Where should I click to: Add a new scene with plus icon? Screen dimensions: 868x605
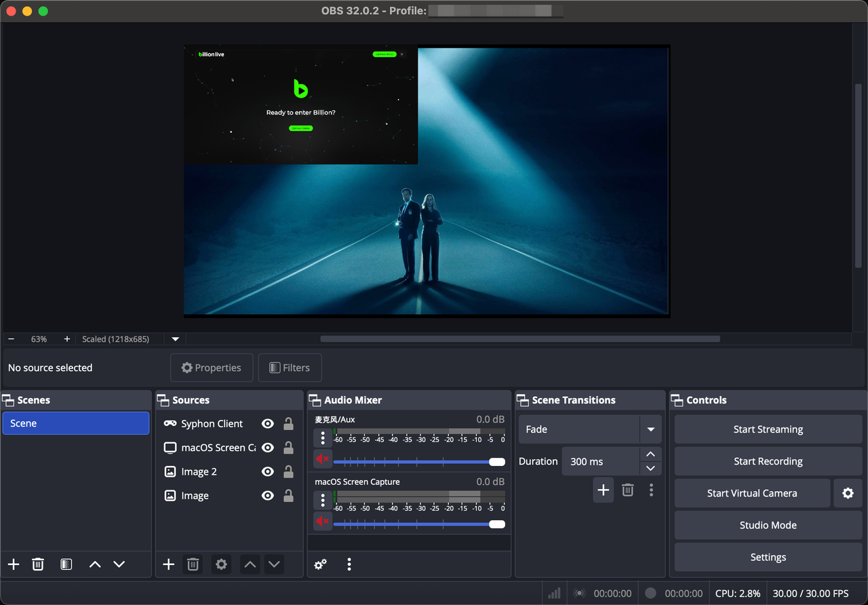pyautogui.click(x=14, y=564)
